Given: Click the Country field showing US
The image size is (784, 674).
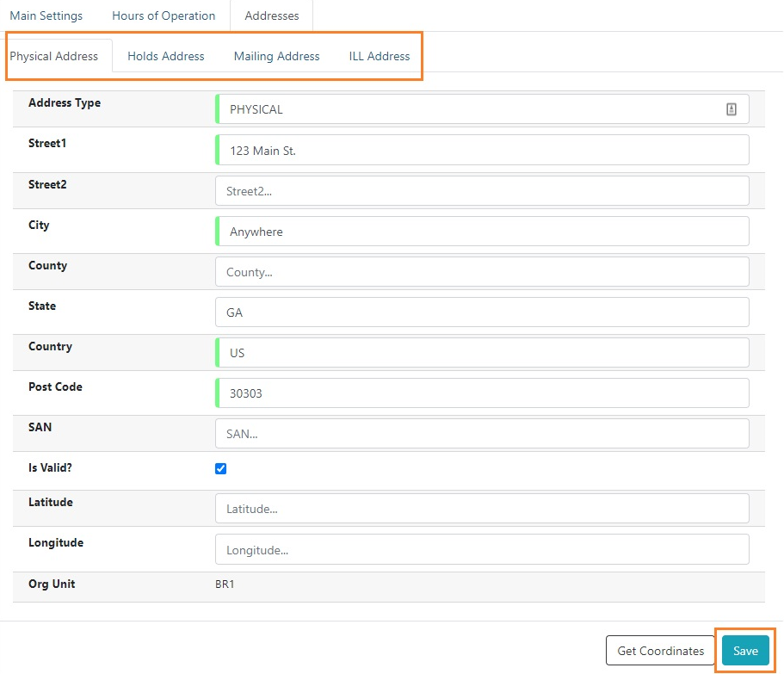Looking at the screenshot, I should coord(482,353).
